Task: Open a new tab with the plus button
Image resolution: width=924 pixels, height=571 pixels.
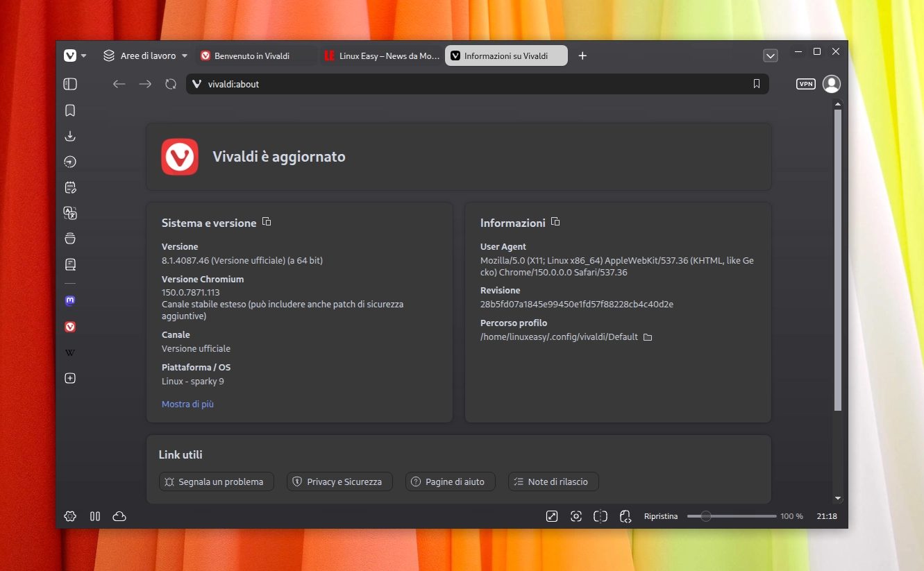Action: (582, 56)
